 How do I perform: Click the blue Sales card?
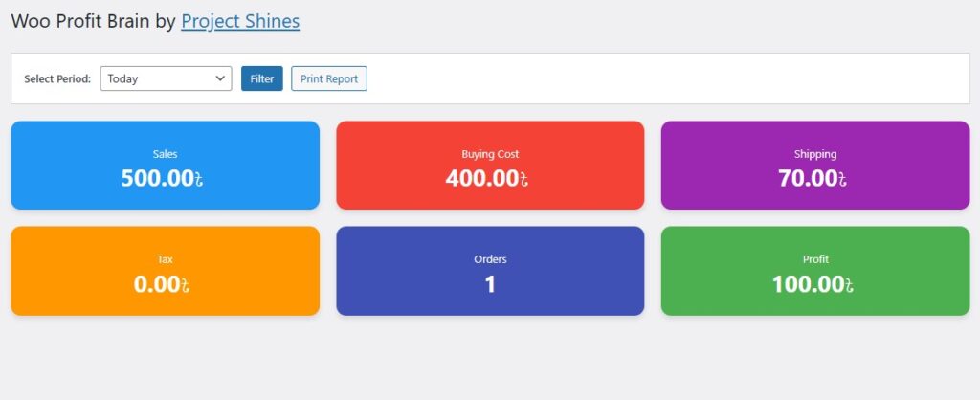coord(165,165)
